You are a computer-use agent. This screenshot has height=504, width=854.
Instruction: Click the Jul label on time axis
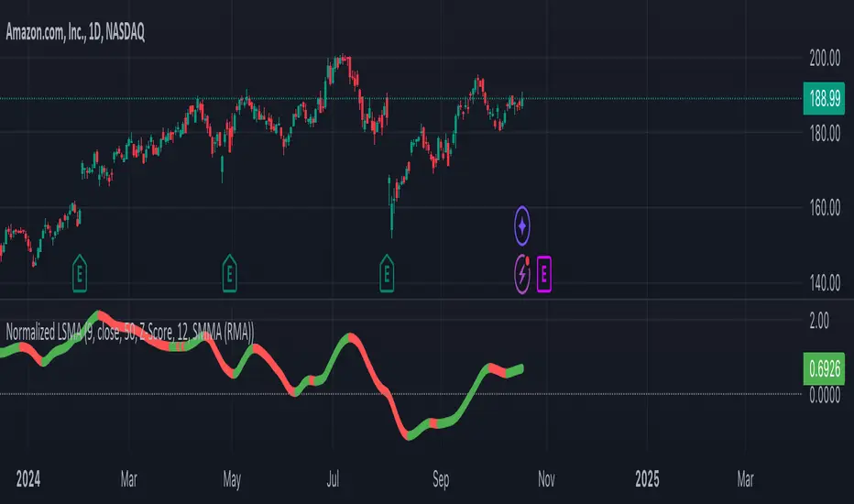(333, 479)
